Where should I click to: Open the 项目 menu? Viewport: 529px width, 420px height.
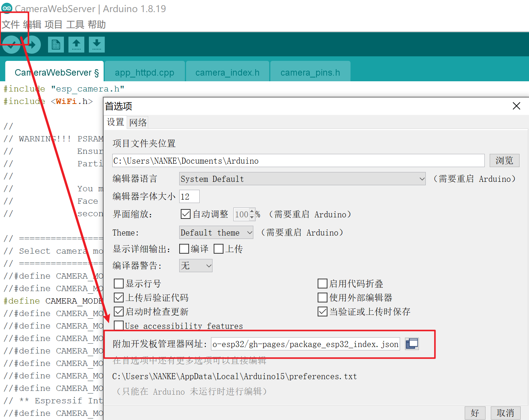coord(53,25)
